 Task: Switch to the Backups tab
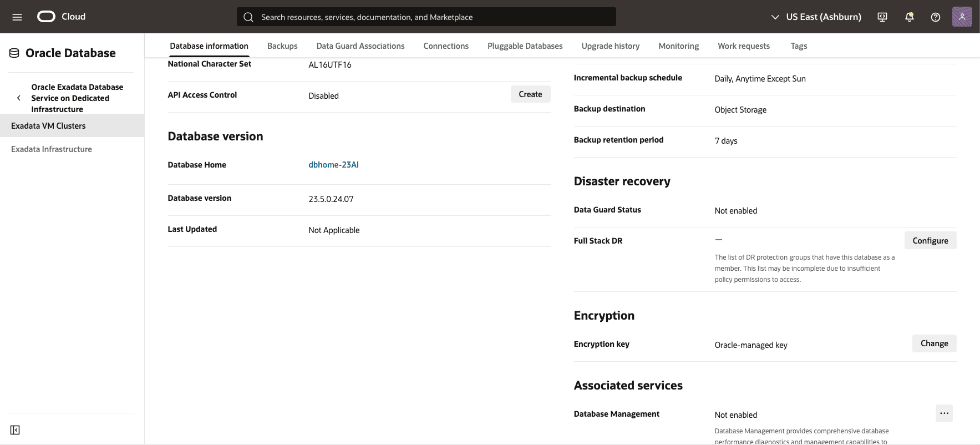click(282, 46)
